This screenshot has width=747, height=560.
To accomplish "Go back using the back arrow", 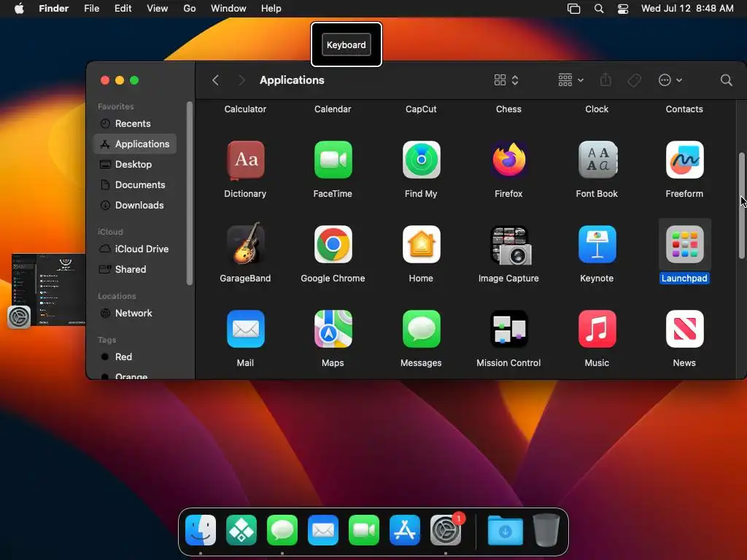I will coord(215,80).
